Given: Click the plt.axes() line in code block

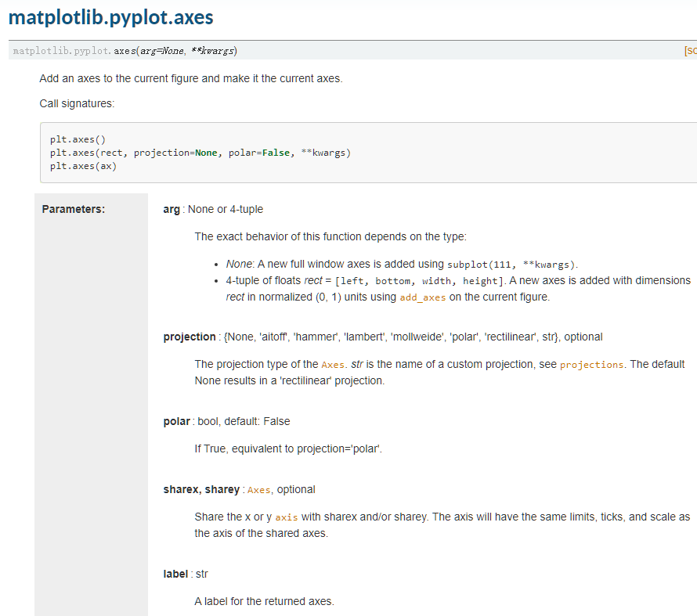Looking at the screenshot, I should (78, 139).
